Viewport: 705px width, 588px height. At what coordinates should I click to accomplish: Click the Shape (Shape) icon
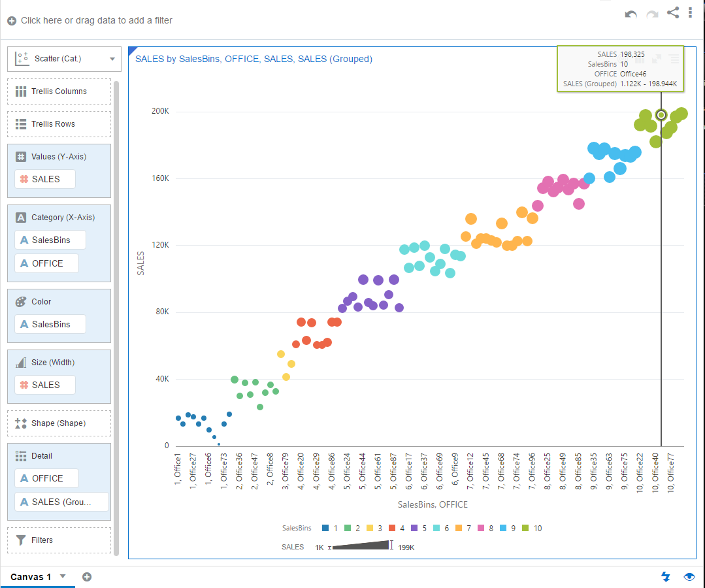(21, 423)
